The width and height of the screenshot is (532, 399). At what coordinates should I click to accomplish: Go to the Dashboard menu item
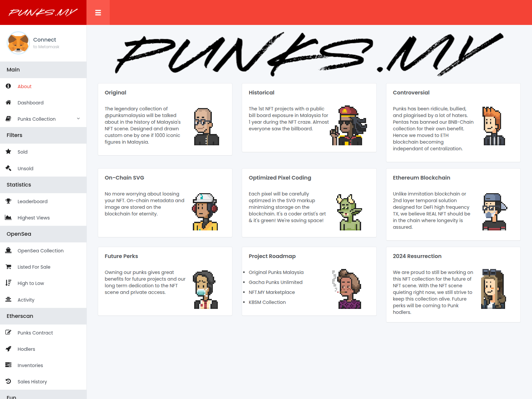pyautogui.click(x=43, y=103)
